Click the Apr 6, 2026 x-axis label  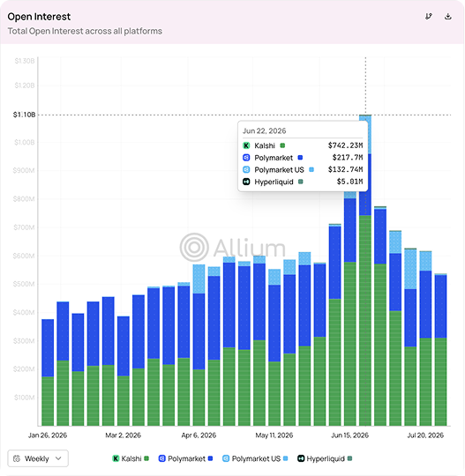(199, 435)
